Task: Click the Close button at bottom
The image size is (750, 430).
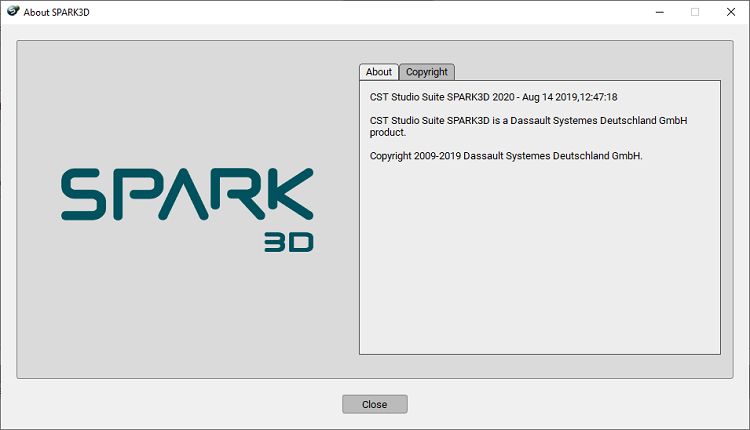Action: [x=375, y=404]
